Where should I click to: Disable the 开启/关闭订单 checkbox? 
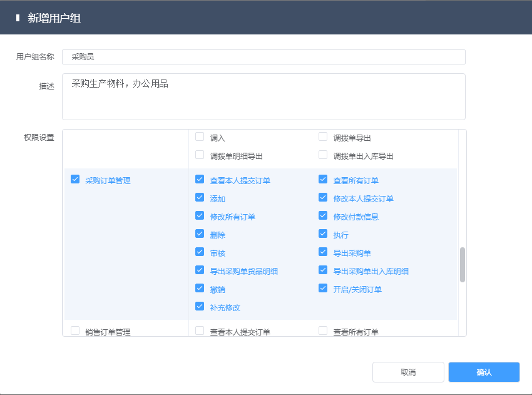pos(323,288)
